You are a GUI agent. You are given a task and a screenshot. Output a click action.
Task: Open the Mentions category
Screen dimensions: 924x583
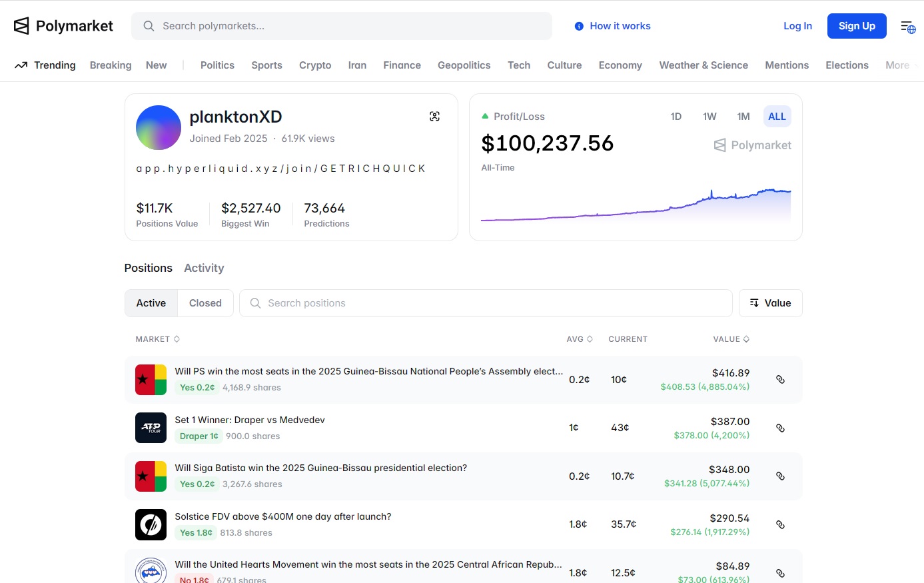point(787,65)
